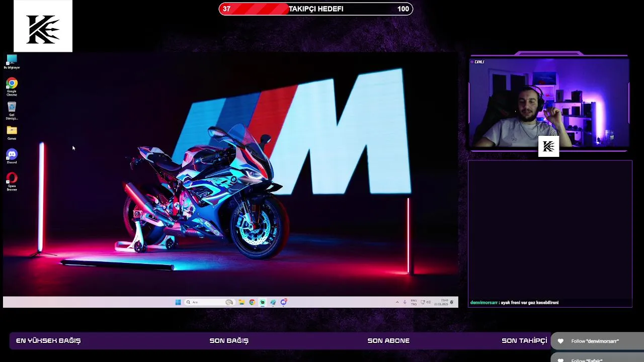644x362 pixels.
Task: Open the volume icon in the system tray
Action: 429,302
